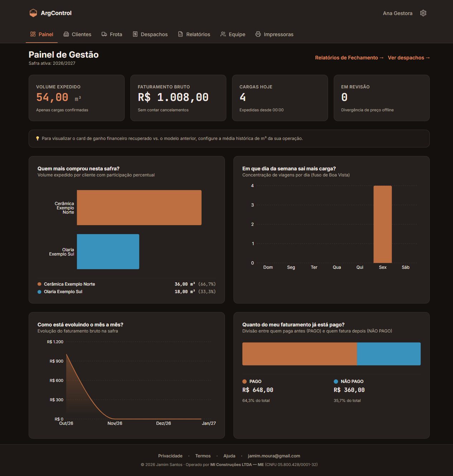Select the Impressoras tab
Viewport: 453px width, 476px height.
[x=274, y=34]
